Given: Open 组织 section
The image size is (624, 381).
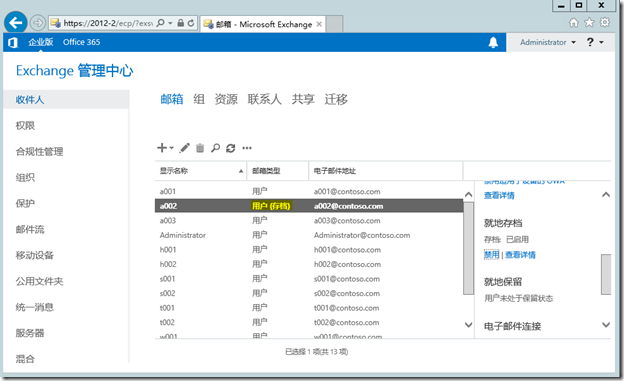Looking at the screenshot, I should click(25, 177).
